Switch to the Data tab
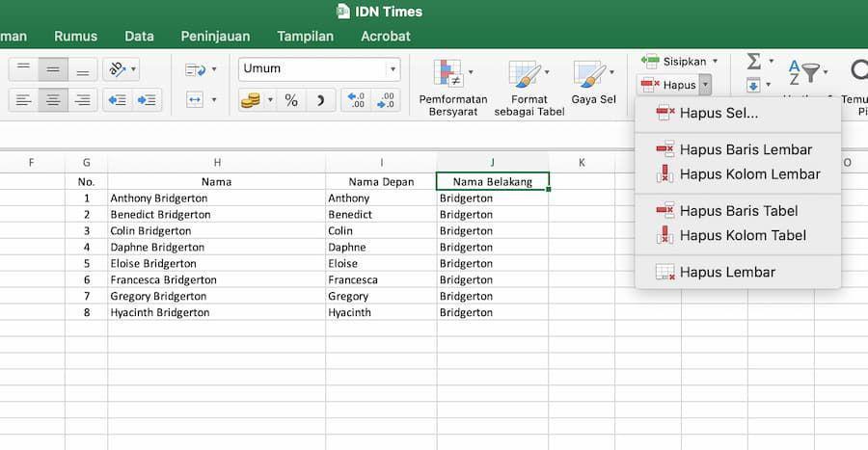The height and width of the screenshot is (450, 868). pyautogui.click(x=139, y=37)
